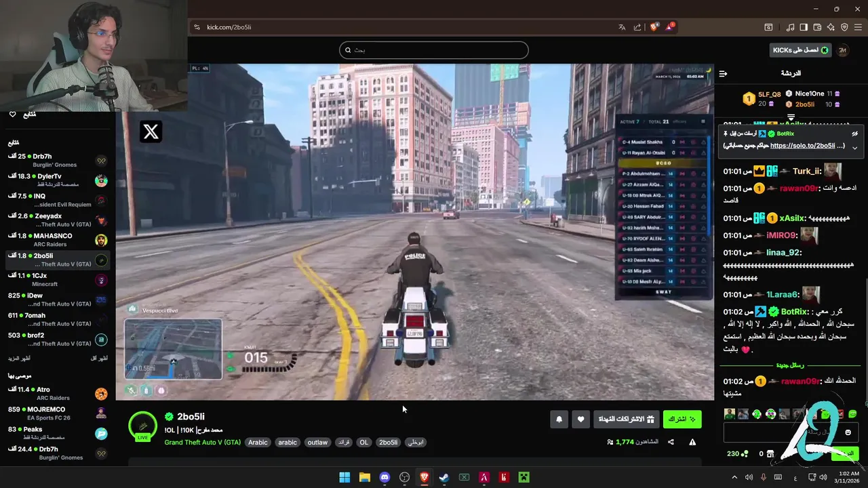The height and width of the screenshot is (488, 868).
Task: Select the ابوخلي tag
Action: coord(416,443)
